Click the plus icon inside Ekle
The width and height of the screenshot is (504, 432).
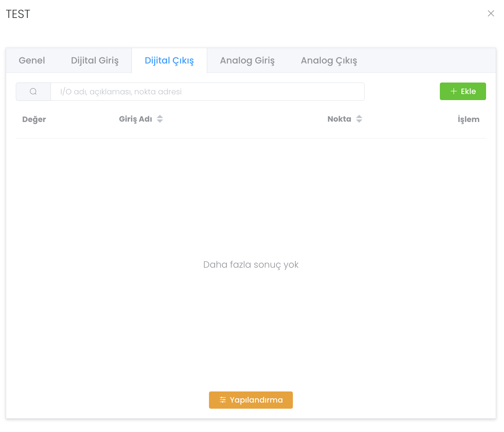coord(453,91)
